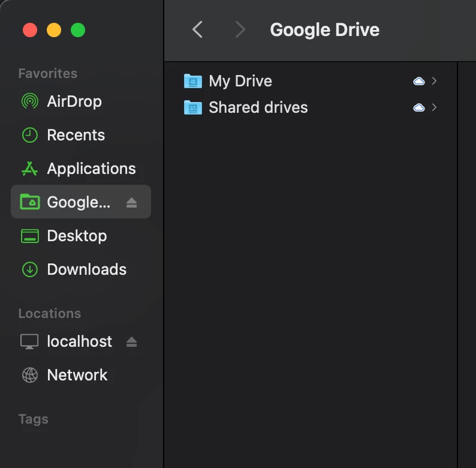
Task: Click the Recents clock icon
Action: click(30, 135)
